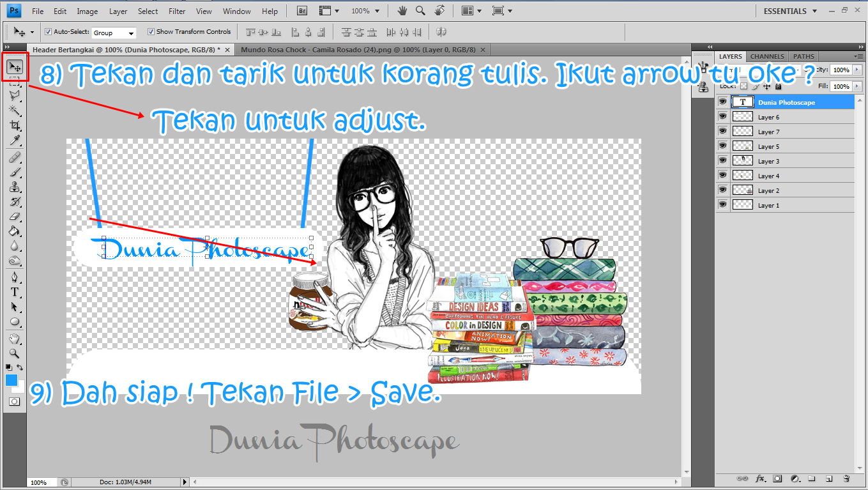Toggle Quick Mask mode
The height and width of the screenshot is (490, 868).
tap(15, 401)
